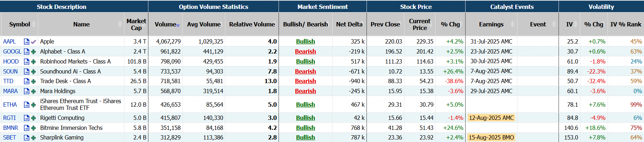Click the purple checkmark next to AAPL
Viewport: 644px width, 142px height.
(x=34, y=42)
